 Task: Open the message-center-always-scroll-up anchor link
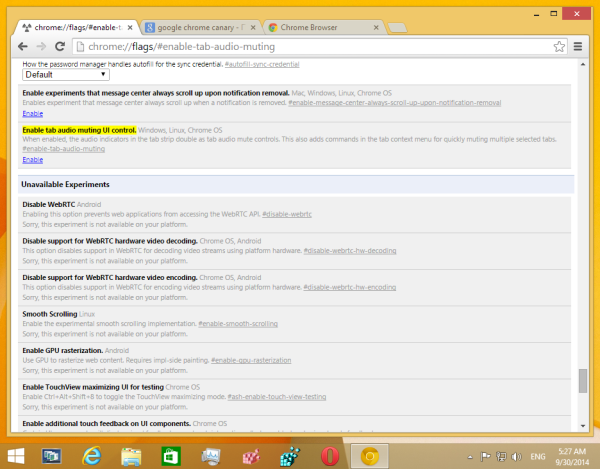click(x=395, y=103)
